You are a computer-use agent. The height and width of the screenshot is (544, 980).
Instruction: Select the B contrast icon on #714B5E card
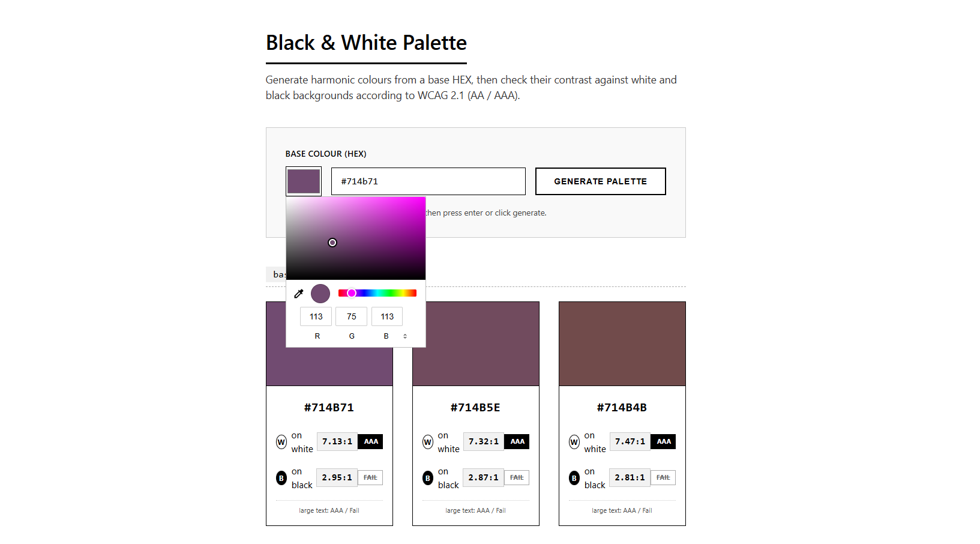tap(427, 477)
